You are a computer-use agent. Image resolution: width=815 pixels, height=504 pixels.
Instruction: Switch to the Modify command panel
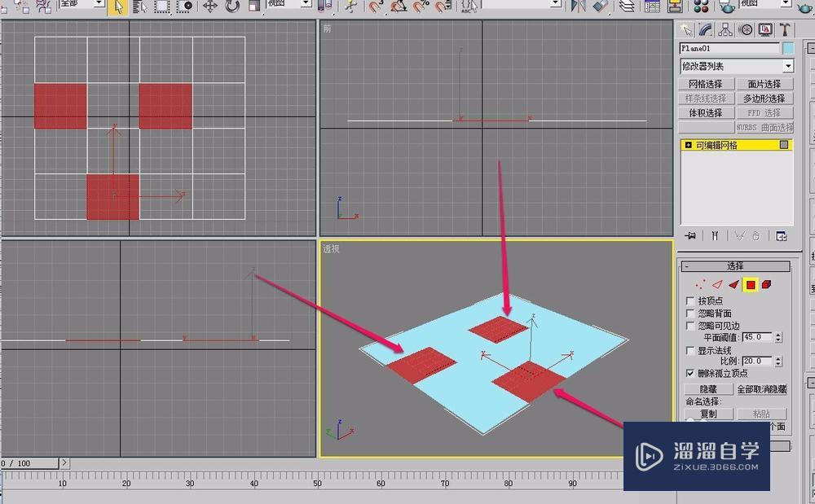(705, 30)
